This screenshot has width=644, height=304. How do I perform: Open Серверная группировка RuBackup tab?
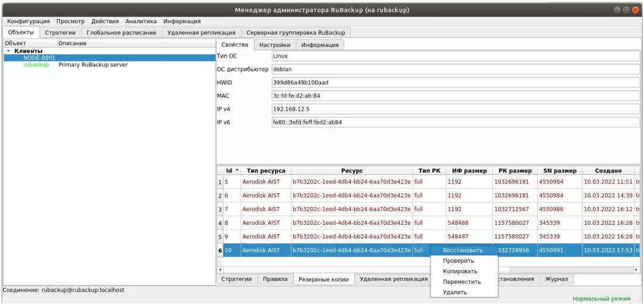(296, 33)
